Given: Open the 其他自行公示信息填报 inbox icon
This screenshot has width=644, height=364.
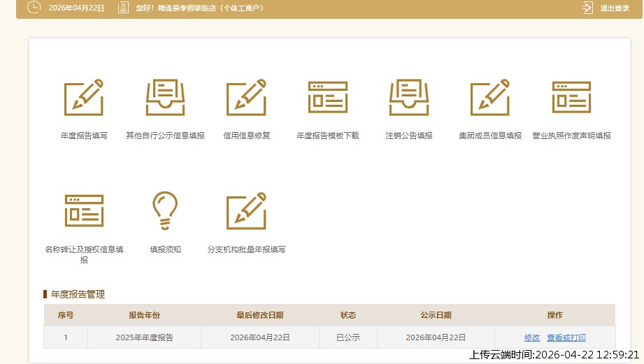Looking at the screenshot, I should [x=165, y=98].
